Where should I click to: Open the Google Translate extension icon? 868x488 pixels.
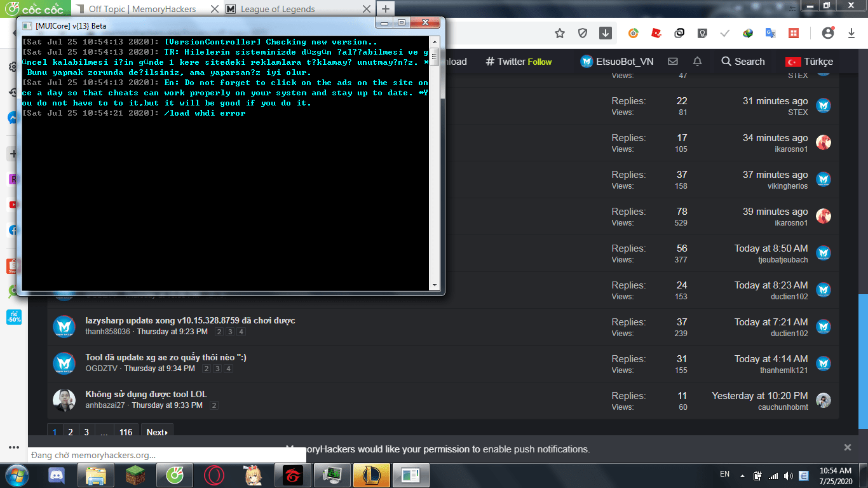pos(771,33)
